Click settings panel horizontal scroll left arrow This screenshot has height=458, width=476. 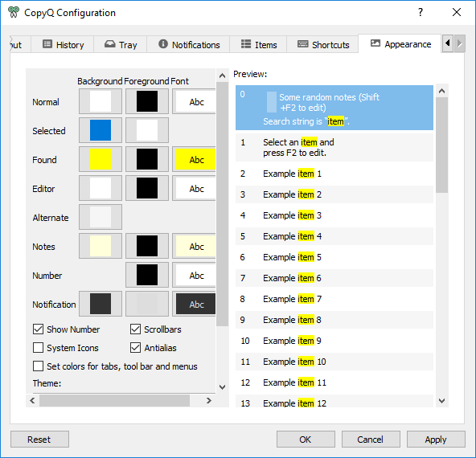pos(32,400)
